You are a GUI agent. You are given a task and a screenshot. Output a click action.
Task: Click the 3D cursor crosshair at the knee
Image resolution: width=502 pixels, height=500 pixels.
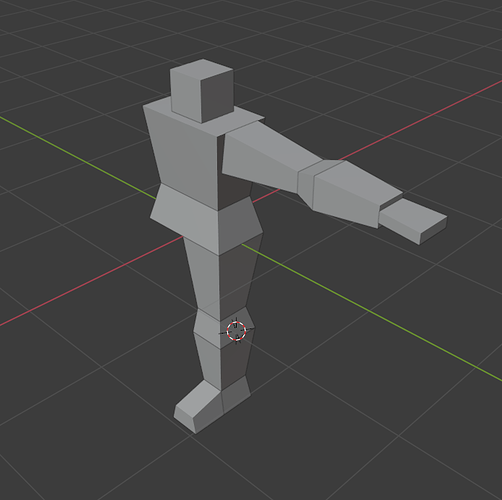(x=236, y=331)
